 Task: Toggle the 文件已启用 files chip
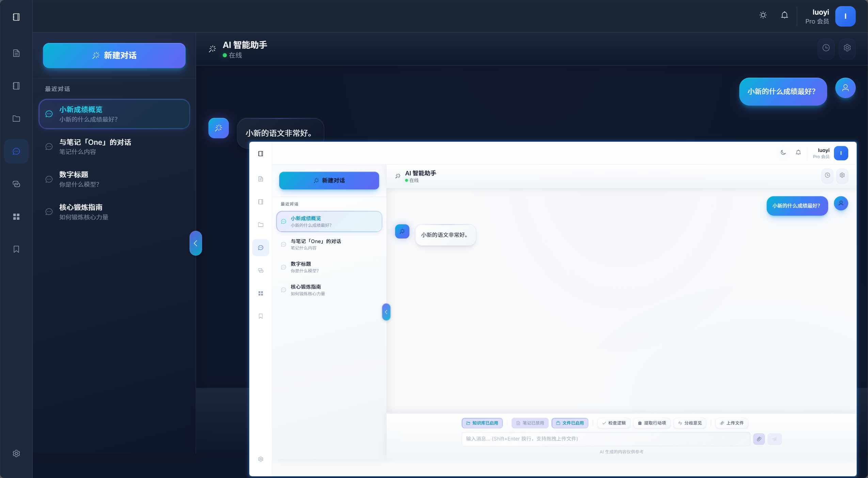point(570,423)
